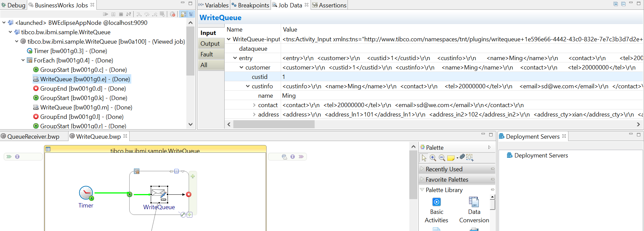
Task: Click the Zoom Out magnifier in Palette
Action: tap(442, 157)
